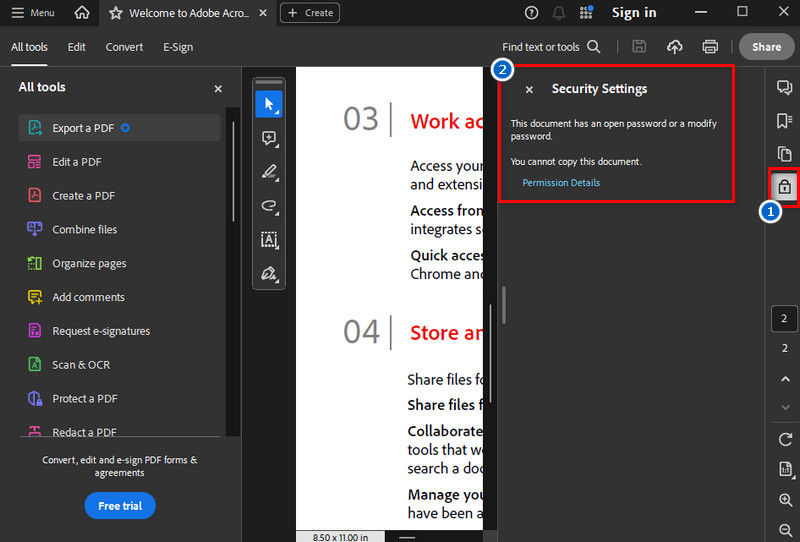Open the Security Settings lock icon

784,187
